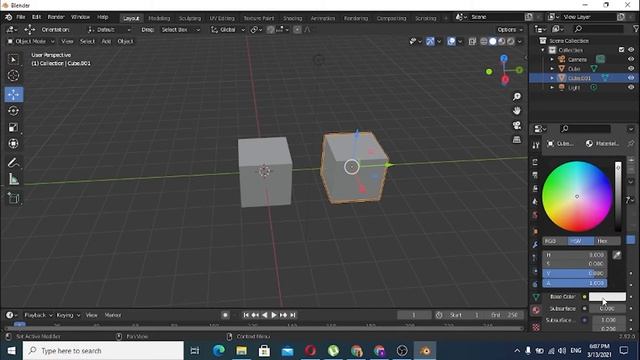Jump to timeline start frame

(246, 315)
